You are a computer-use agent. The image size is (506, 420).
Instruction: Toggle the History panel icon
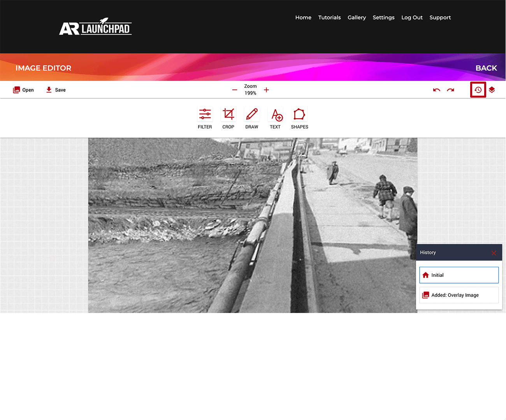pyautogui.click(x=478, y=90)
